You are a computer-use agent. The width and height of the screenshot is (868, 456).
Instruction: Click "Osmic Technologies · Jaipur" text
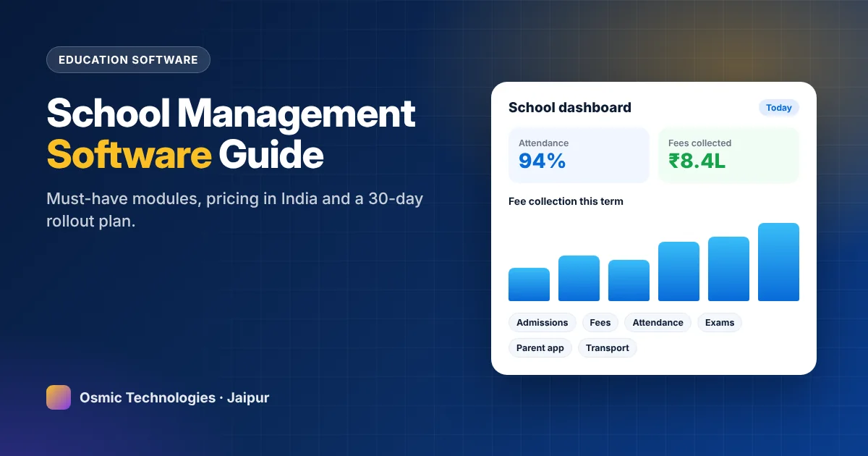174,397
